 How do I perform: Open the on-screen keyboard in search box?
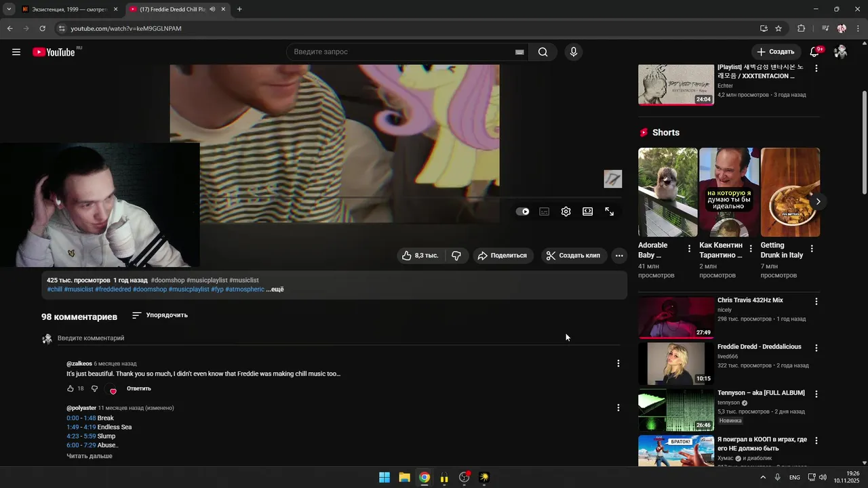coord(519,52)
